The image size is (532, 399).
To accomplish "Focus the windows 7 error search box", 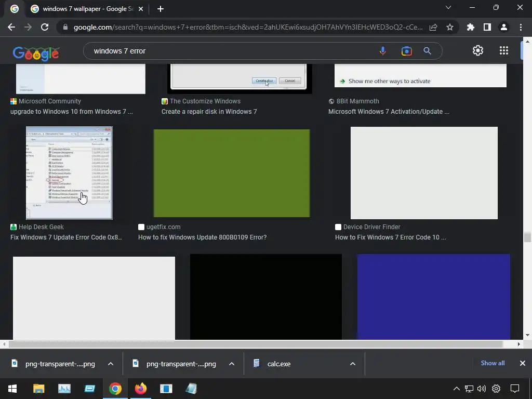I will 231,51.
